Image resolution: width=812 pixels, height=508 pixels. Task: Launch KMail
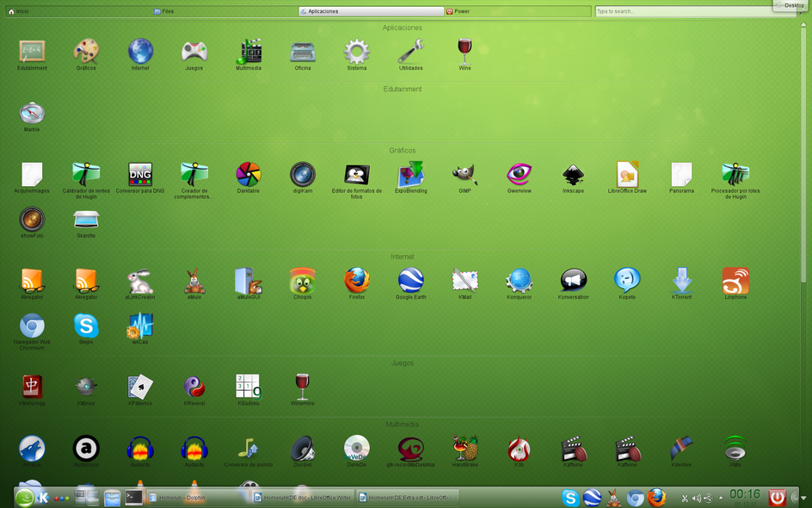(464, 283)
